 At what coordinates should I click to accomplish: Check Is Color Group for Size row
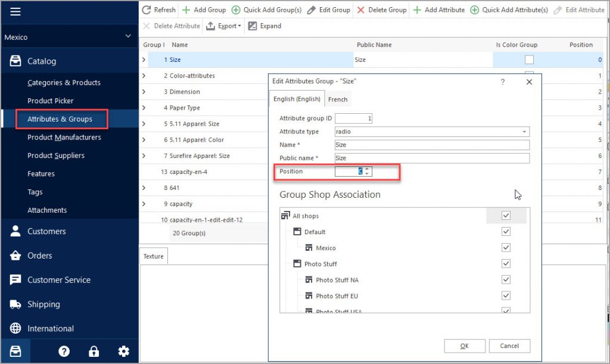pos(528,60)
